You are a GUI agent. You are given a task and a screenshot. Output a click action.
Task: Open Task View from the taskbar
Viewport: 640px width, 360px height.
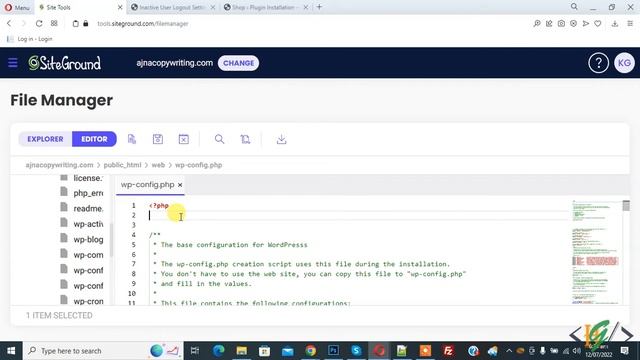(x=195, y=351)
